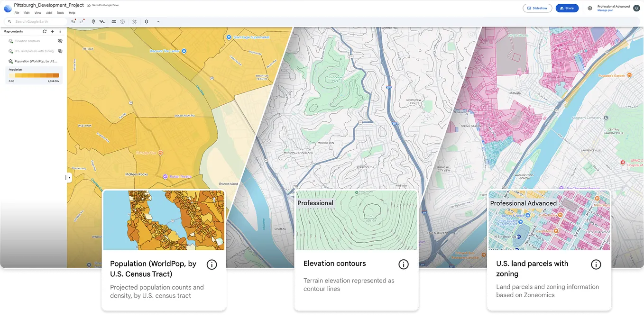Open the Measure tool
644x328 pixels.
(114, 21)
